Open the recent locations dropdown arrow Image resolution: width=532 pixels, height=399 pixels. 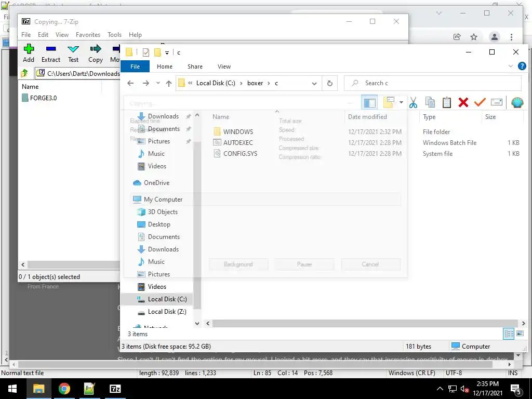pyautogui.click(x=158, y=83)
